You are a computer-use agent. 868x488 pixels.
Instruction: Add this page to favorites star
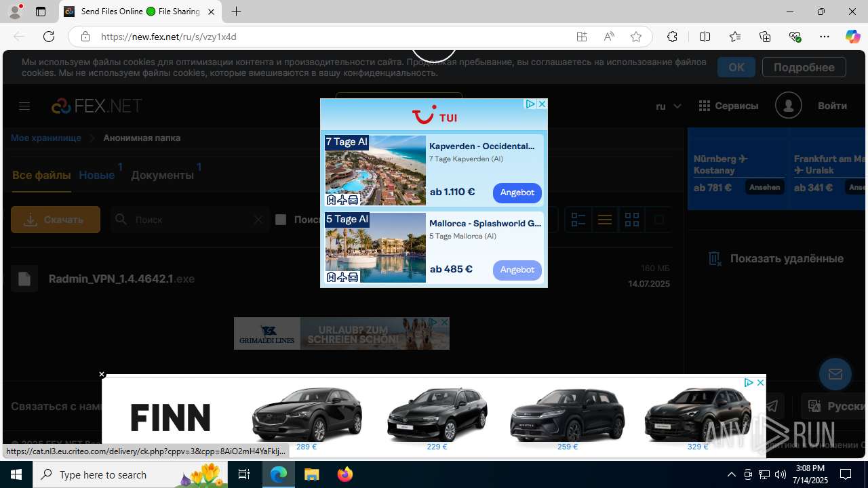point(635,37)
